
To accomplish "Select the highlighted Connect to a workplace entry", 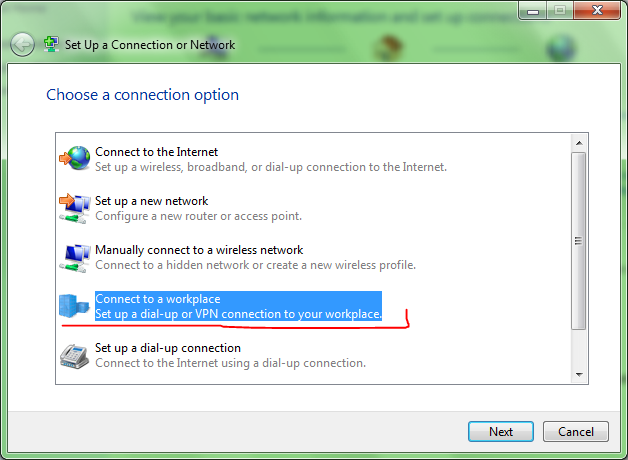I will [x=238, y=306].
